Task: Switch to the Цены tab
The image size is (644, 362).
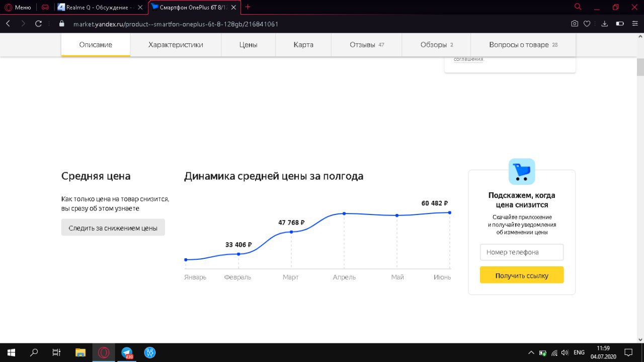Action: tap(249, 45)
